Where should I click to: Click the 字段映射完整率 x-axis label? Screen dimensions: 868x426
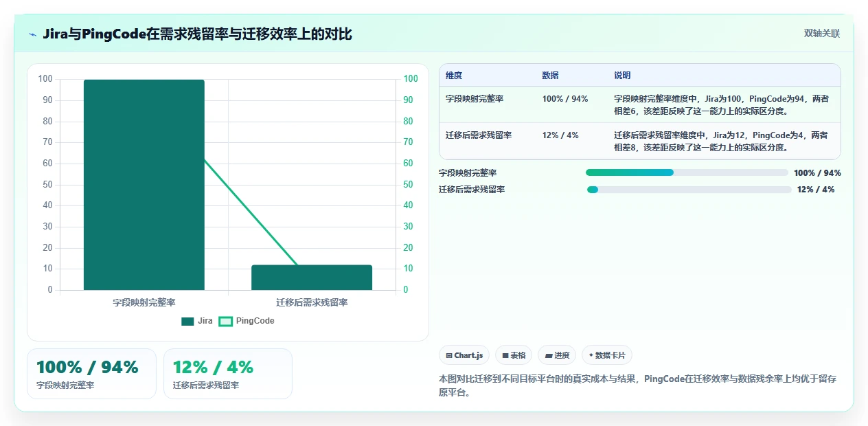pyautogui.click(x=144, y=302)
